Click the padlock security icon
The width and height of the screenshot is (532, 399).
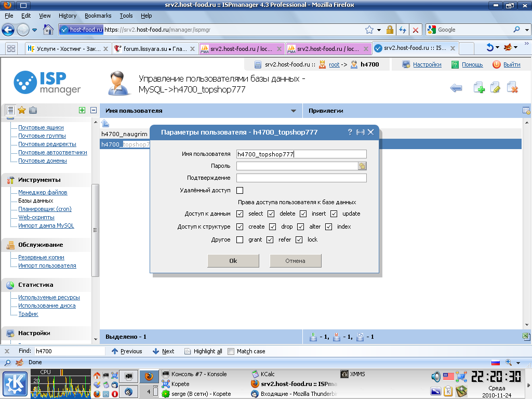tap(390, 30)
